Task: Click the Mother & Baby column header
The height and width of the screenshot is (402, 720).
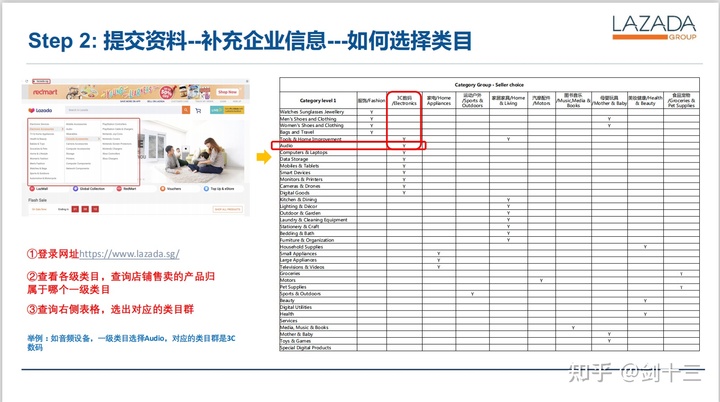Action: (609, 100)
